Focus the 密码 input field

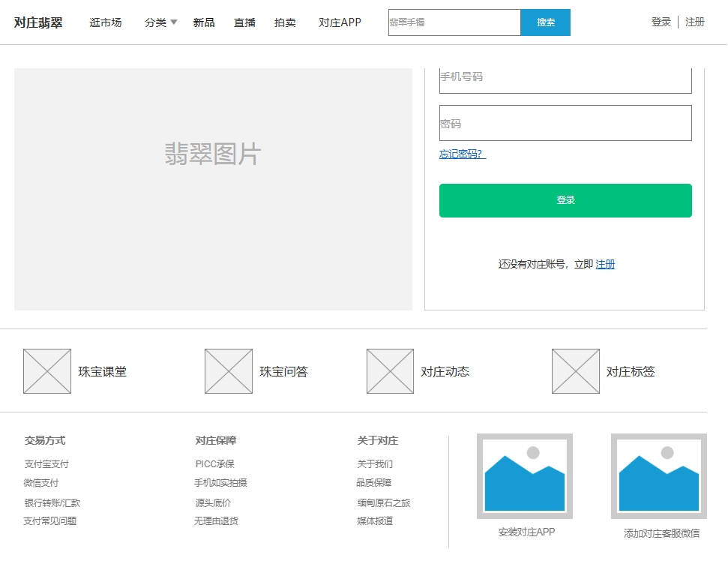point(565,123)
